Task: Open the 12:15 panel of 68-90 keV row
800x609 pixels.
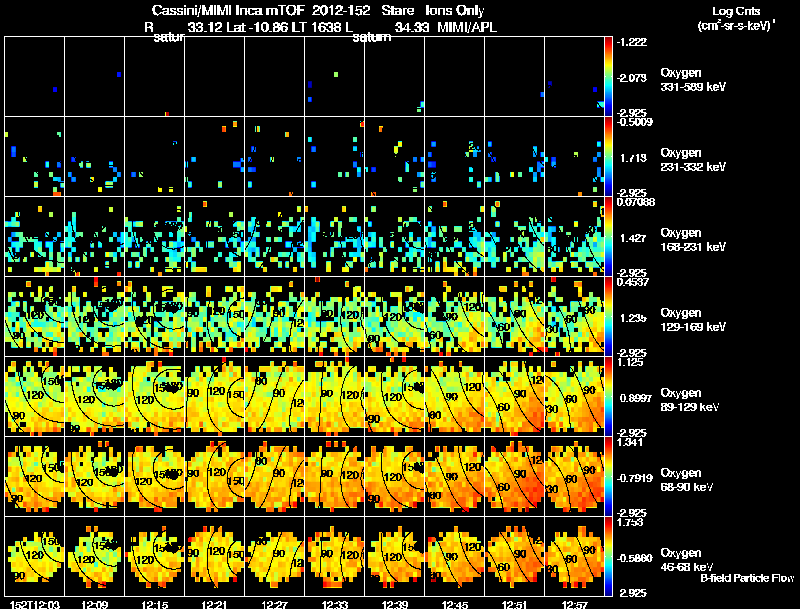Action: (x=155, y=476)
